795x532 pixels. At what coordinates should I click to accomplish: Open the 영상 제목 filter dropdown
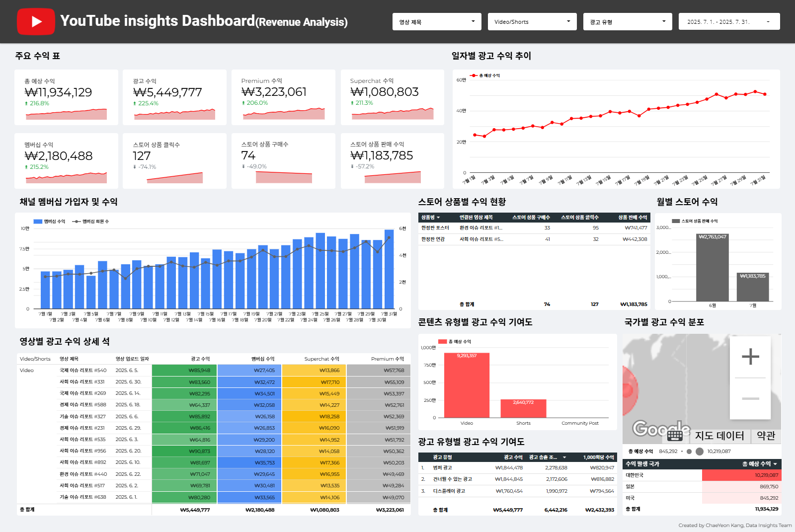click(437, 22)
